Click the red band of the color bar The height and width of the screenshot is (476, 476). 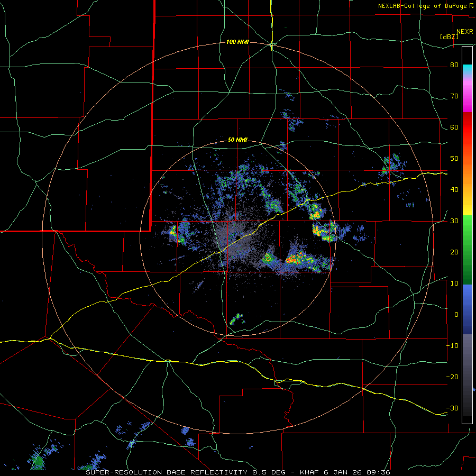tap(467, 127)
